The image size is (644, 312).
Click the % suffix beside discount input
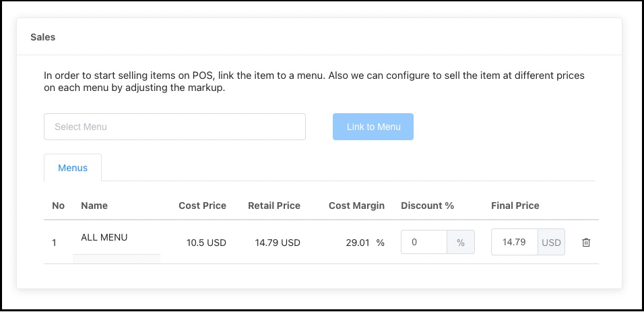[x=461, y=243]
